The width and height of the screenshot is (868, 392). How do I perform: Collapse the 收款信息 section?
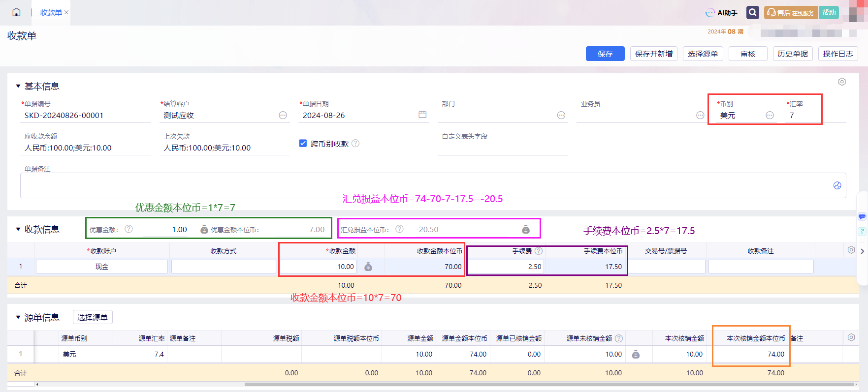(x=18, y=229)
